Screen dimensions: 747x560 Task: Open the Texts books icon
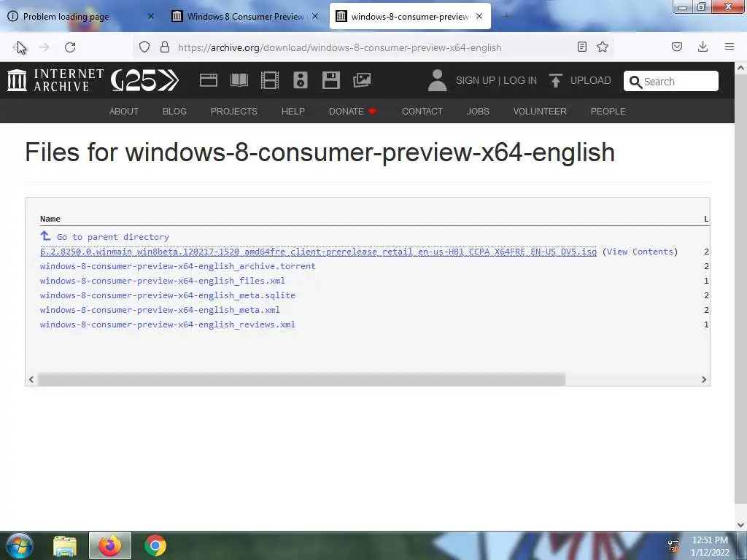pyautogui.click(x=239, y=80)
